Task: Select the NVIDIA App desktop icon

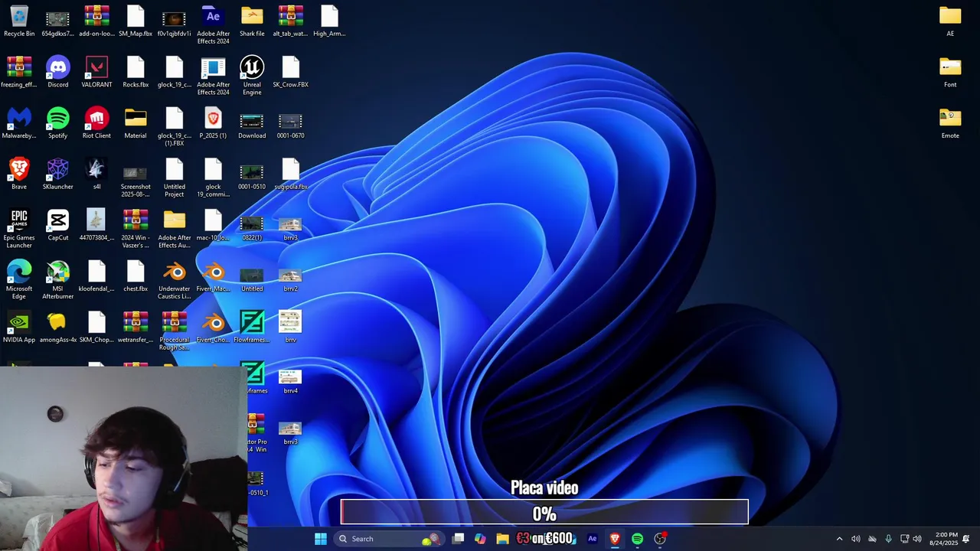Action: (x=19, y=328)
